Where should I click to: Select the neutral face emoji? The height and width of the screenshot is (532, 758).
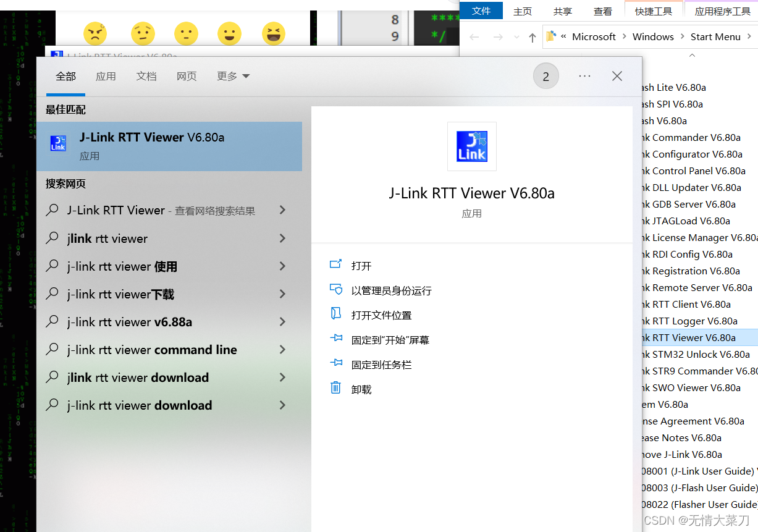[186, 33]
